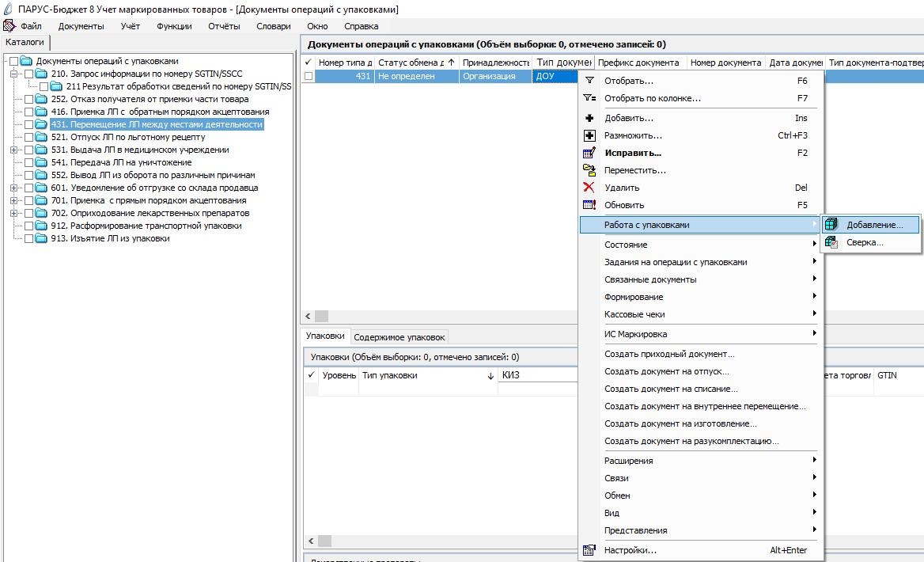924x562 pixels.
Task: Click left arrow of the upper horizontal scrollbar
Action: (309, 316)
